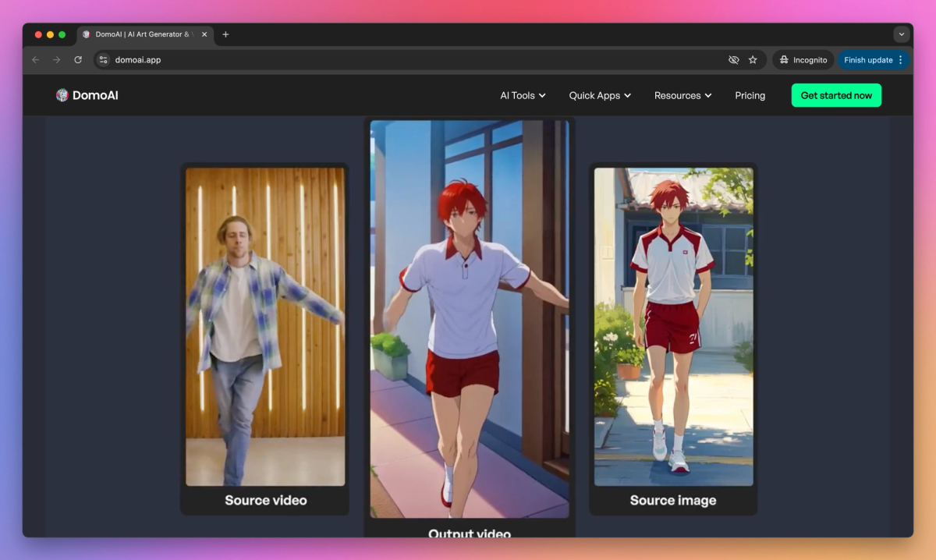The width and height of the screenshot is (936, 560).
Task: Click the Source image thumbnail
Action: click(x=673, y=326)
